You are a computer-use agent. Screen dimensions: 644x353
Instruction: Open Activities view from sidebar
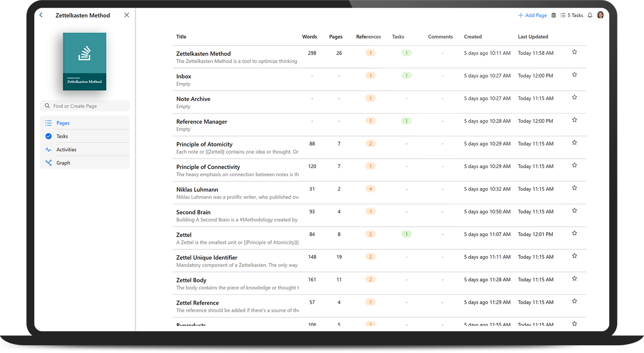click(x=66, y=150)
